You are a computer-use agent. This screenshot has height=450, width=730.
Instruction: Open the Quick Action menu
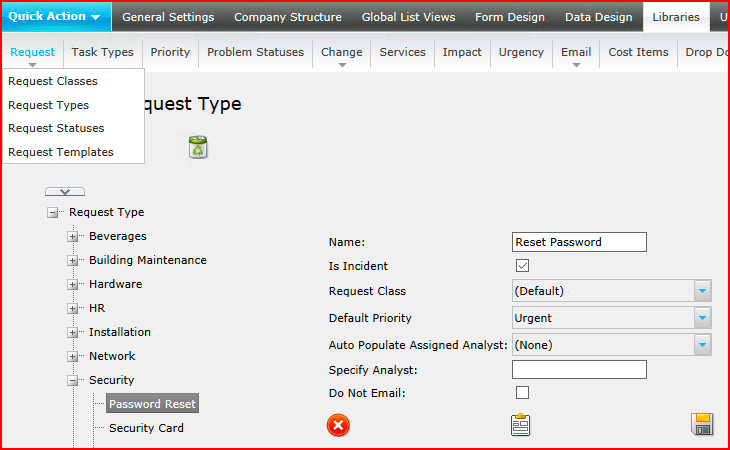56,17
